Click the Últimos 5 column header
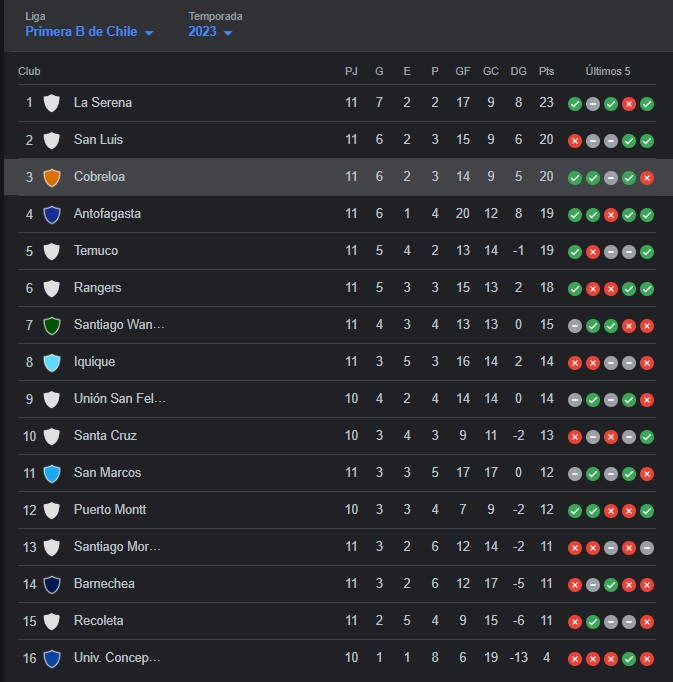 608,71
